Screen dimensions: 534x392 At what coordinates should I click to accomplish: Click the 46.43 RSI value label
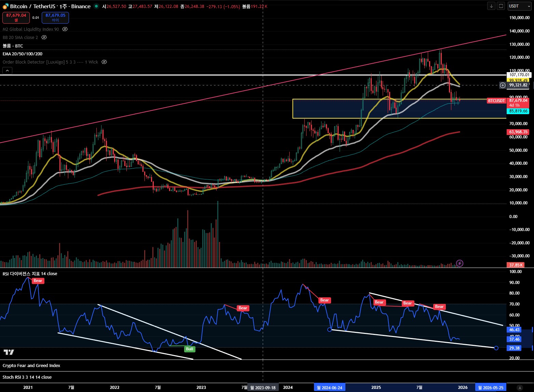click(x=515, y=330)
